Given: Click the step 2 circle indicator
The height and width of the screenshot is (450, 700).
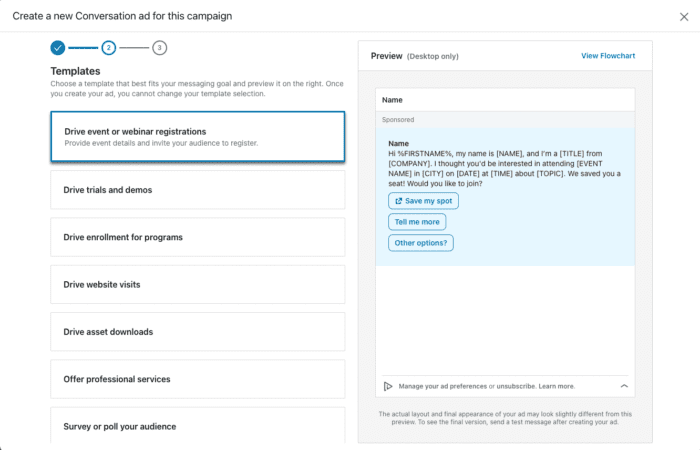Looking at the screenshot, I should tap(109, 47).
